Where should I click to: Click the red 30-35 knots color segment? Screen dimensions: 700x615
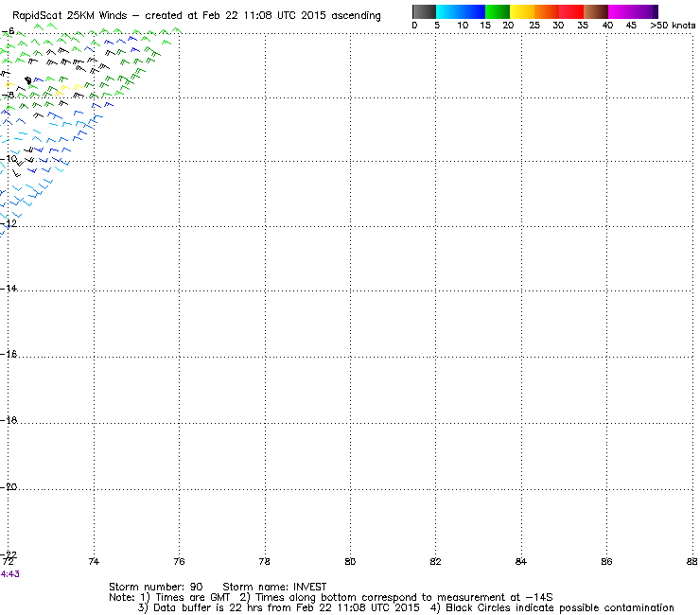571,11
